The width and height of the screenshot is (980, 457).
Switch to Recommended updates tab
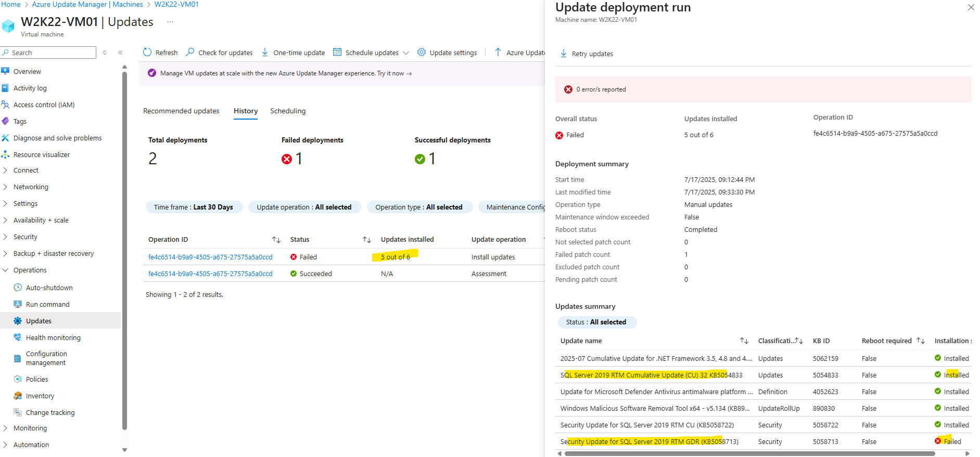pyautogui.click(x=181, y=111)
